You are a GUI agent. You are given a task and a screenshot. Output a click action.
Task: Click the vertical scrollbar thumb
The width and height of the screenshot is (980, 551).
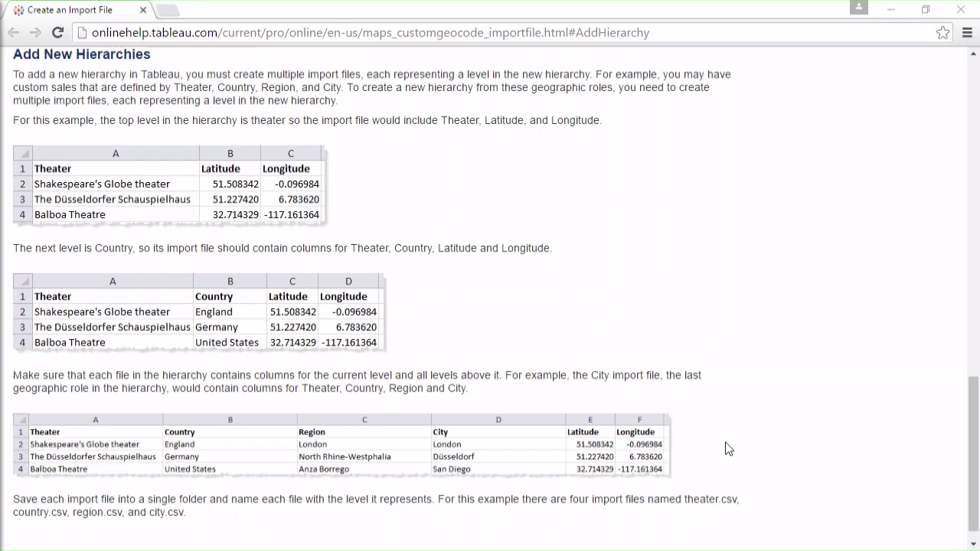point(973,453)
